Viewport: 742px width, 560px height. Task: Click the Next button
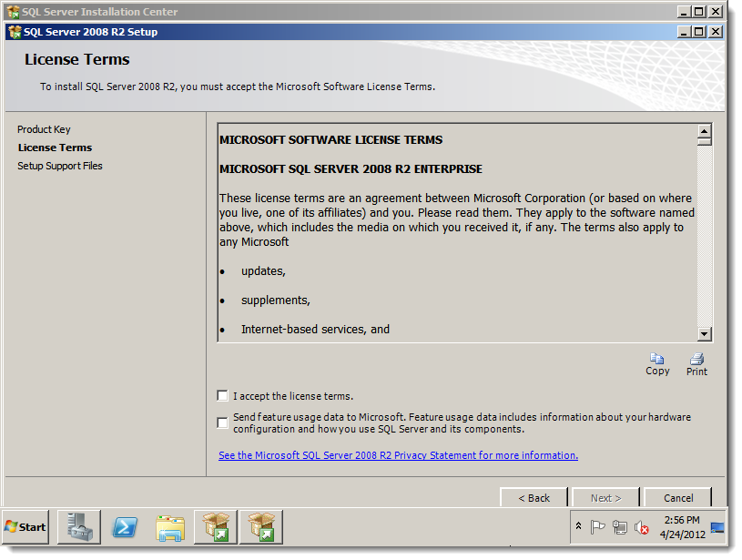coord(605,497)
